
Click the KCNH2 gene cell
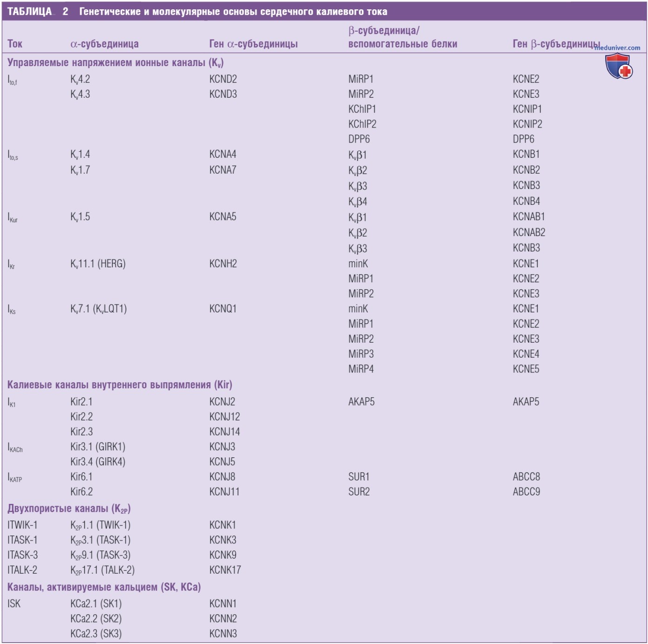[x=223, y=264]
